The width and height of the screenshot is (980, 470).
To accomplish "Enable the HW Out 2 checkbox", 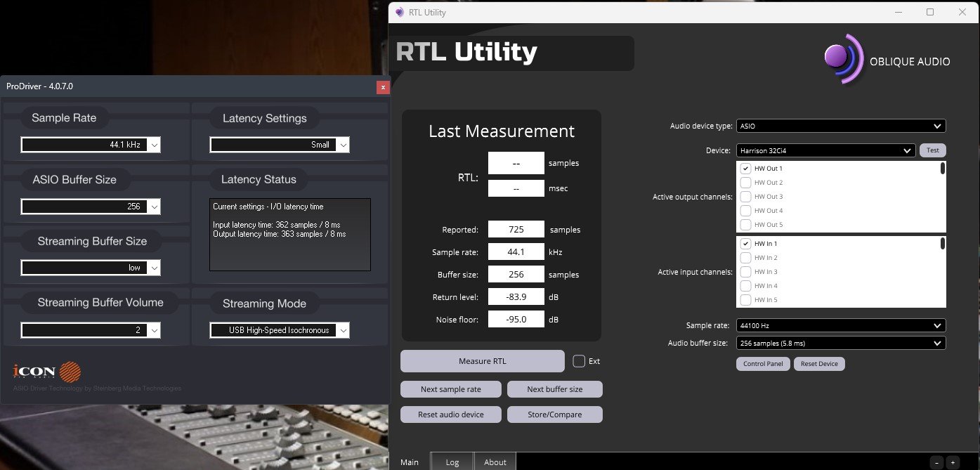I will point(746,183).
